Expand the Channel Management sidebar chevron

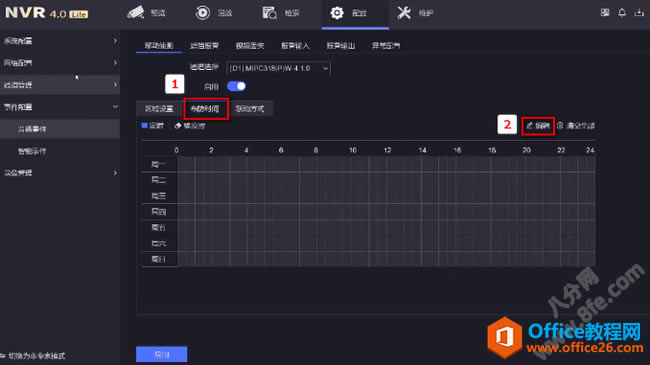(x=115, y=85)
